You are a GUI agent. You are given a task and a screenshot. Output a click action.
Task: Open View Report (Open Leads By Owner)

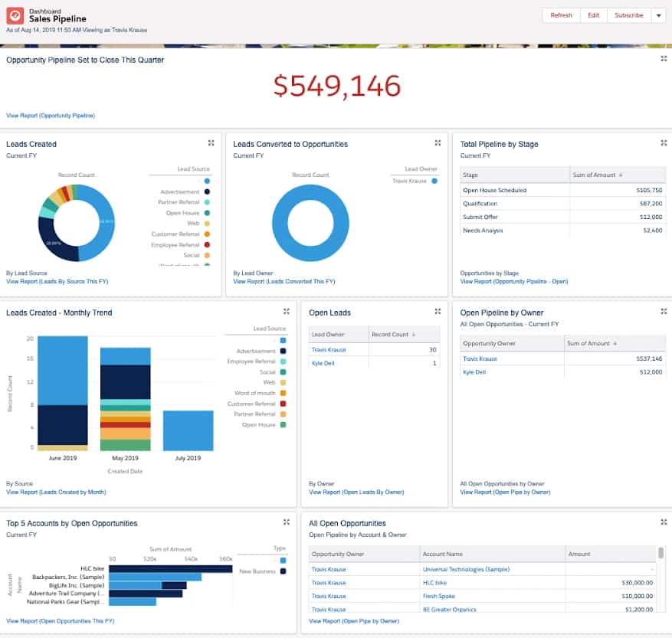tap(356, 492)
